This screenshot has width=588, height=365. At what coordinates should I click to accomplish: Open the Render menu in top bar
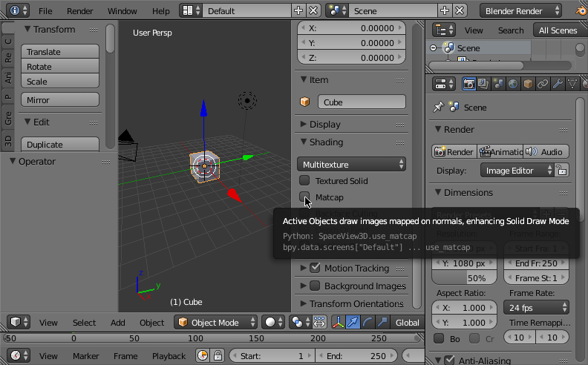click(x=80, y=11)
